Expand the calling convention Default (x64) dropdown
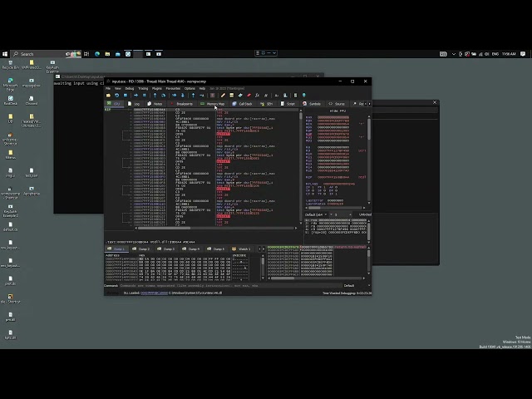 pos(316,214)
